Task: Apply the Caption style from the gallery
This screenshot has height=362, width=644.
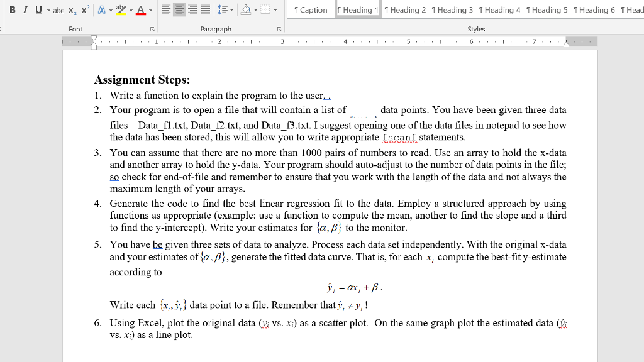Action: [311, 9]
